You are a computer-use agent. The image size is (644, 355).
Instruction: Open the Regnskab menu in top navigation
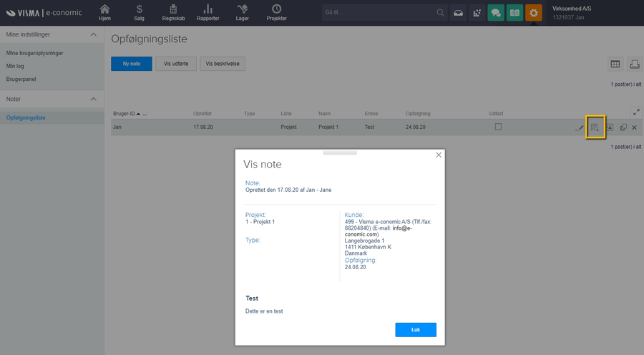pos(174,13)
